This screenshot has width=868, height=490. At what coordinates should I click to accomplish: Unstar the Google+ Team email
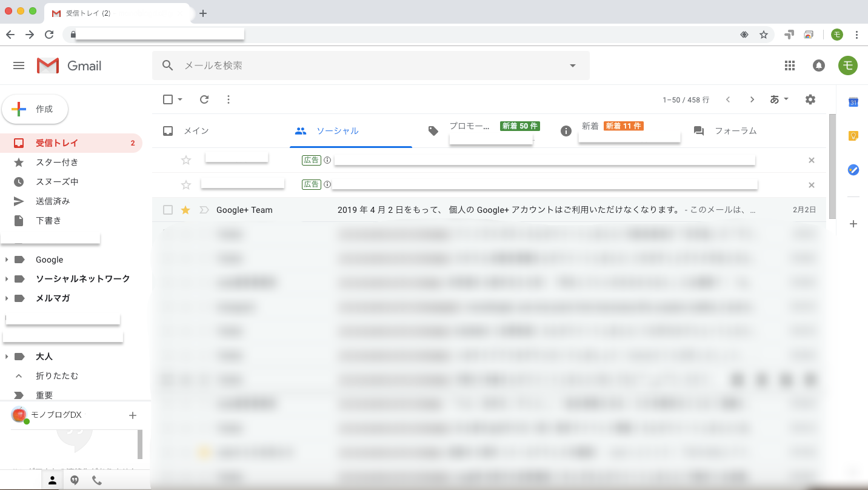click(x=186, y=210)
